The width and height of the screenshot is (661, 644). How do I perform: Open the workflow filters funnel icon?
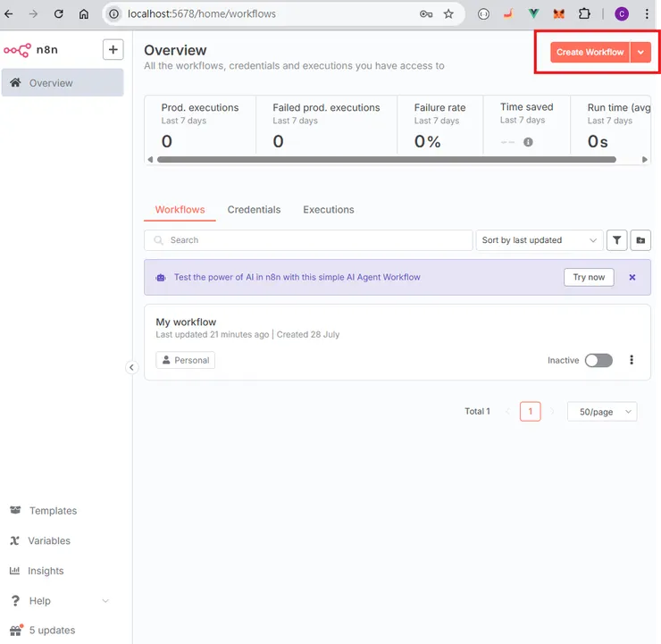616,240
